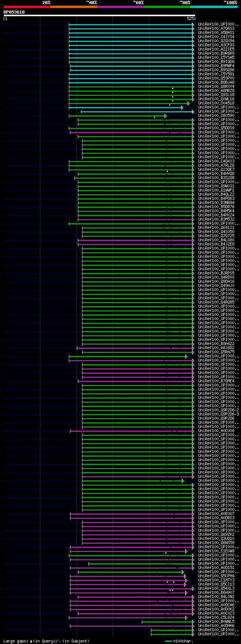This screenshot has width=241, height=644.
Task: Select label UniRef100_B9R6R9
Action: point(216,53)
